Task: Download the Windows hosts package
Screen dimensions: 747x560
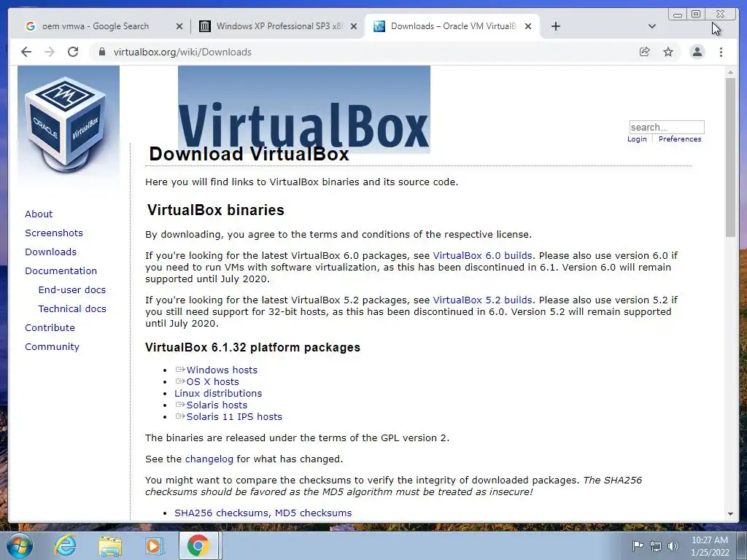Action: tap(222, 370)
